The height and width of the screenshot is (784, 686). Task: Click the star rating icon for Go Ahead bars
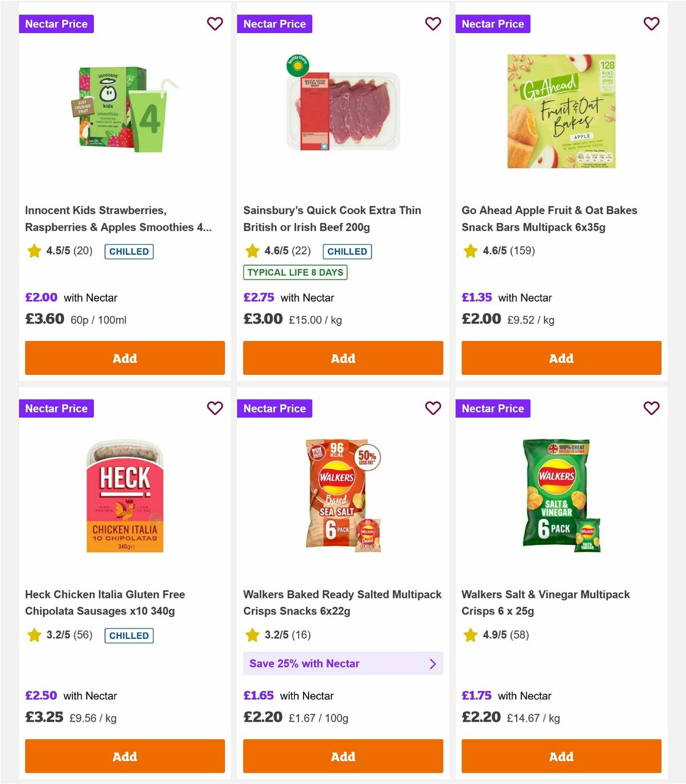pos(470,250)
